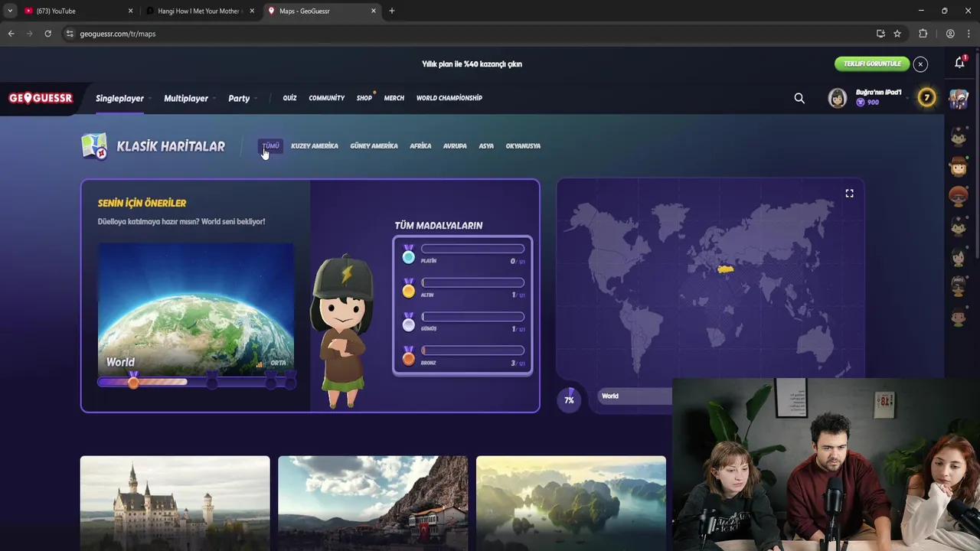Click the bronze medal progress bar
Screen dimensions: 980x551
pos(472,350)
